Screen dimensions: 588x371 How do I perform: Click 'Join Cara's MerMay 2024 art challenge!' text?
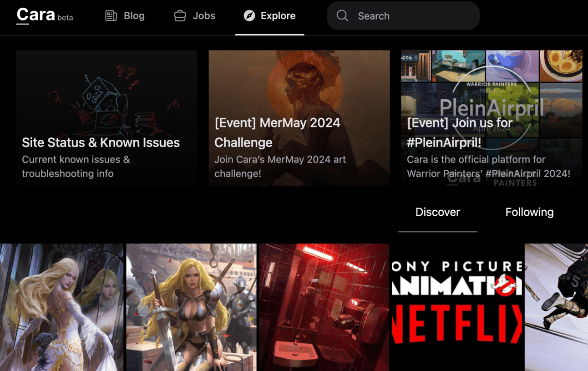pos(280,167)
